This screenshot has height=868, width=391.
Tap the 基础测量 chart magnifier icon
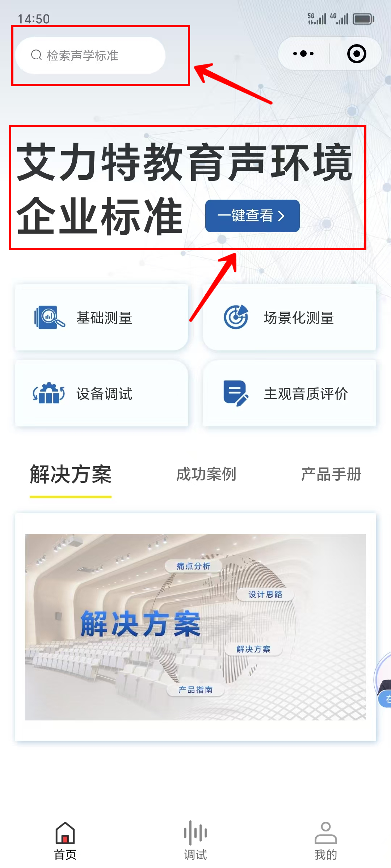(50, 318)
